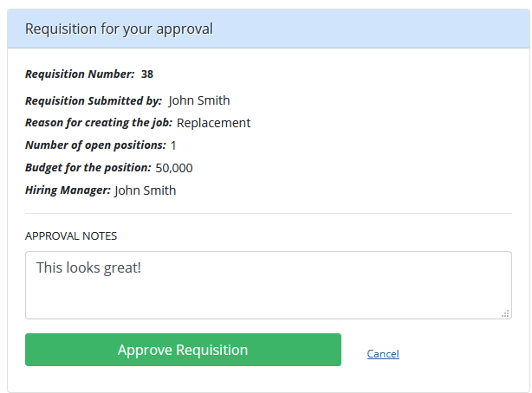Click the 'APPROVAL NOTES' field label
Viewport: 532px width, 393px height.
(71, 235)
